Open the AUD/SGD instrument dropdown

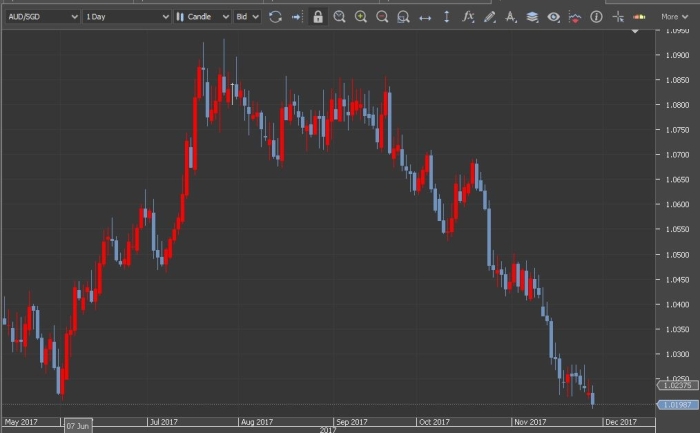point(42,17)
